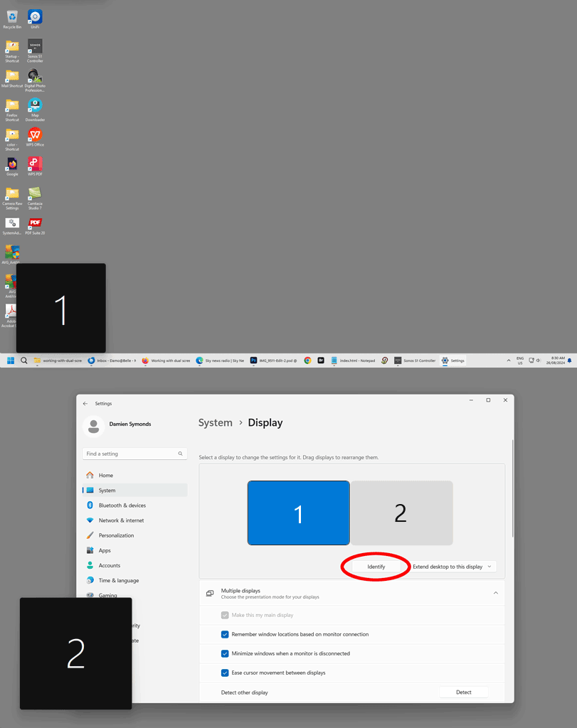Click the Detect button
577x728 pixels.
coord(463,692)
